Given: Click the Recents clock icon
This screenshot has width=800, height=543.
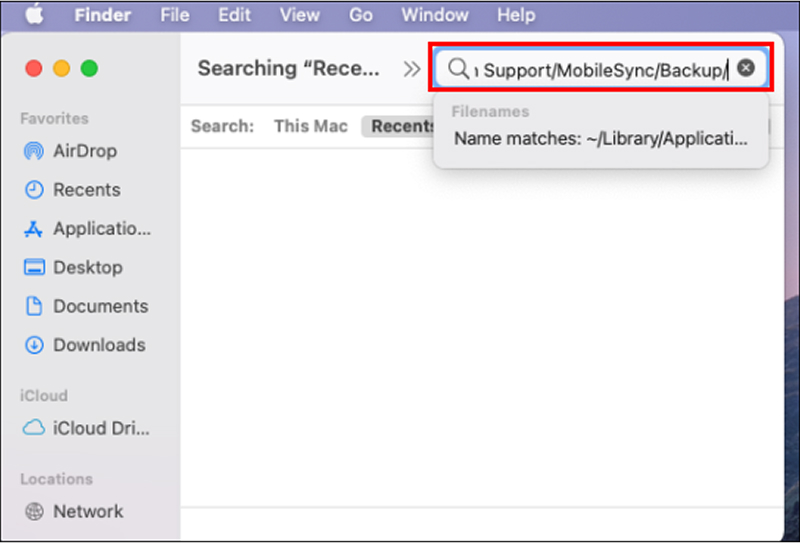Looking at the screenshot, I should (34, 190).
